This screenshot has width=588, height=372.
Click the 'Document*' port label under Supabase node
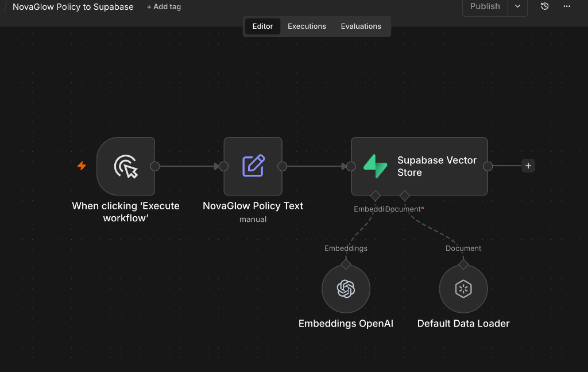[405, 209]
